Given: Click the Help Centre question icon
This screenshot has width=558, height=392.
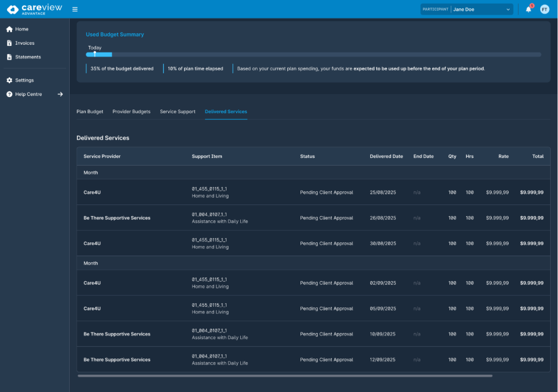Looking at the screenshot, I should pyautogui.click(x=10, y=94).
